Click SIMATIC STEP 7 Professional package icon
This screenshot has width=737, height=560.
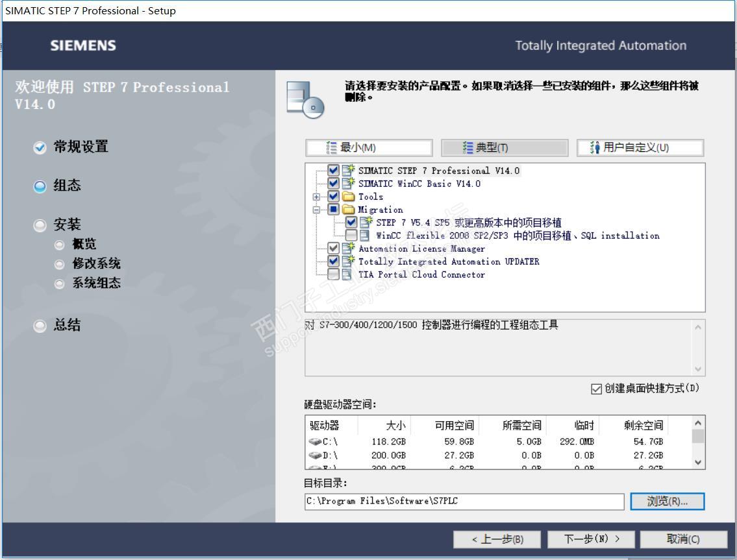point(348,170)
